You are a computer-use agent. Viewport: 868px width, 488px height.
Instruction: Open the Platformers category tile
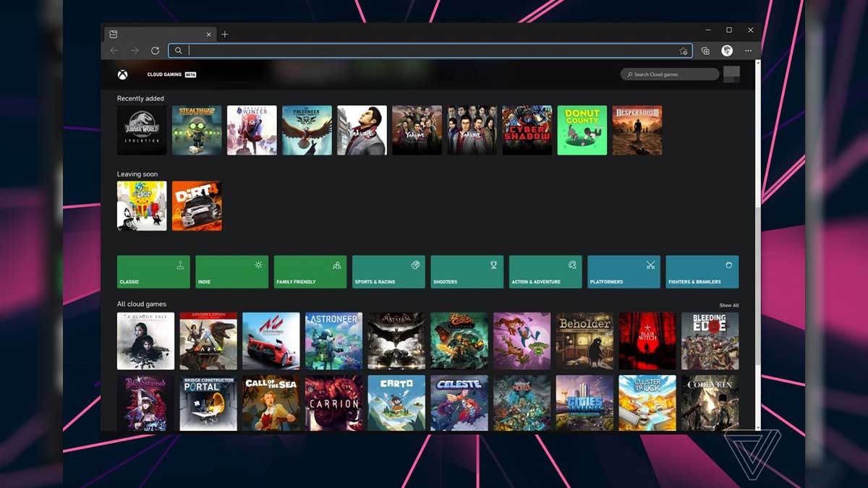coord(624,272)
